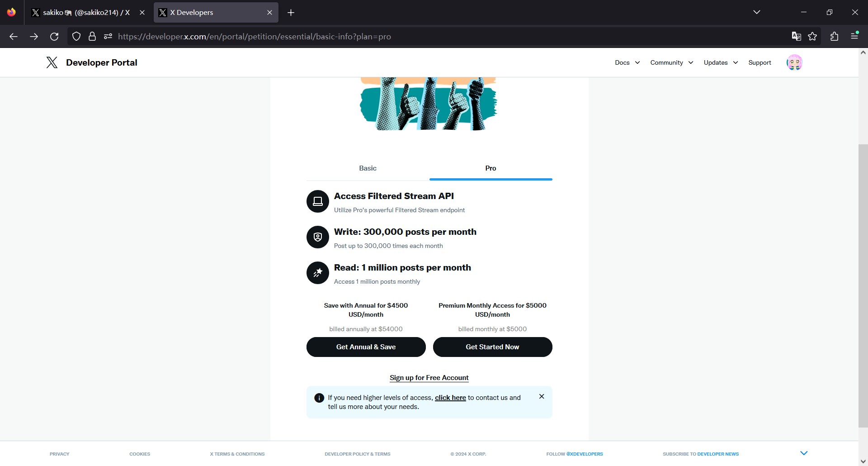Open the Sign up for Free Account link
This screenshot has width=868, height=466.
click(429, 378)
